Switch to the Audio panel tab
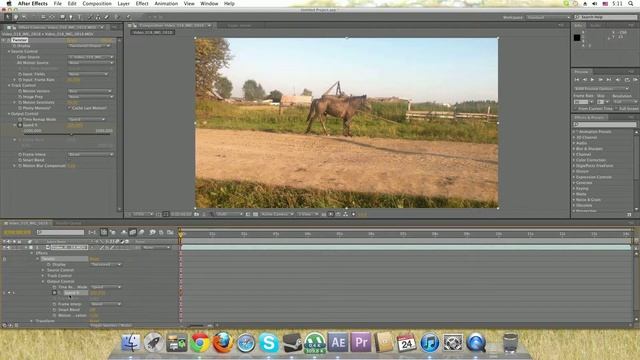The image size is (640, 360). pos(596,25)
